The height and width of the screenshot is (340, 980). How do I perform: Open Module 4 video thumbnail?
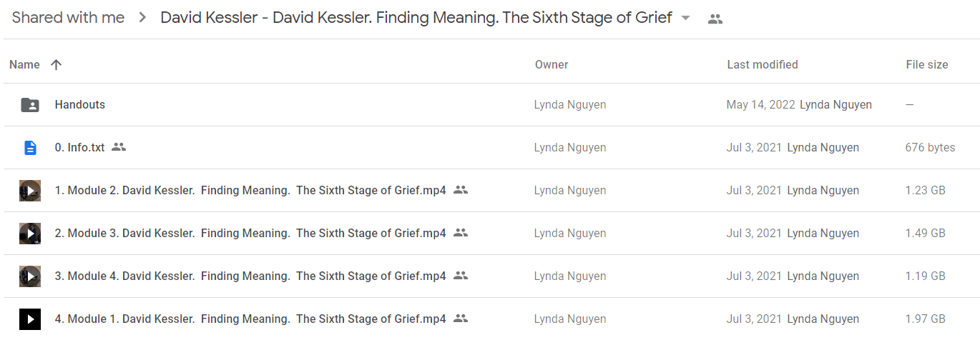(30, 276)
